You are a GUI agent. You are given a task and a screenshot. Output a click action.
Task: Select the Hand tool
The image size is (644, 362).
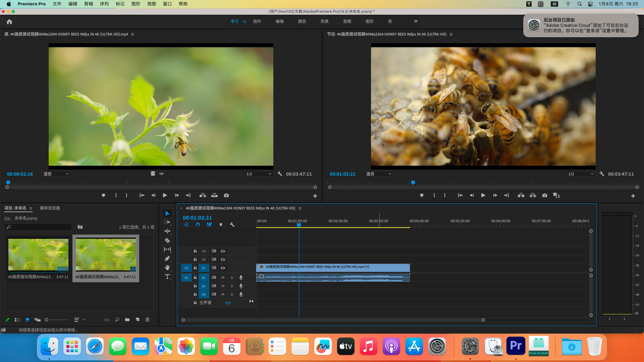click(167, 267)
